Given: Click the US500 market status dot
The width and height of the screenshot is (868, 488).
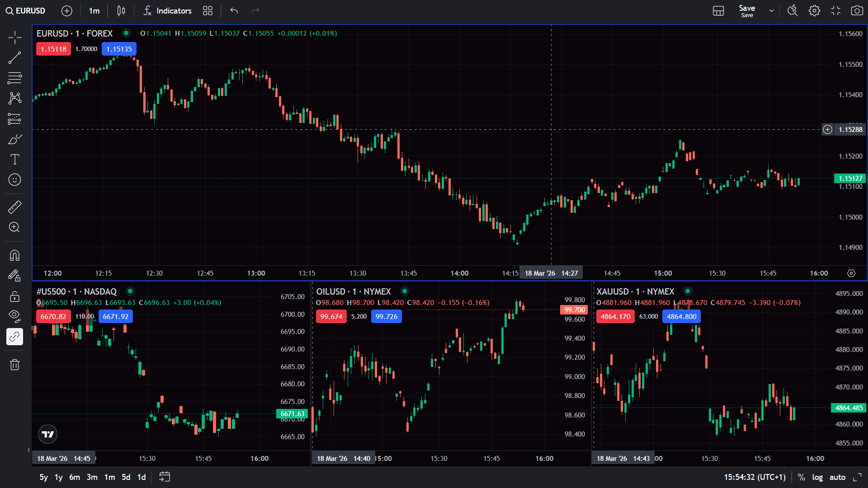Looking at the screenshot, I should [x=130, y=291].
